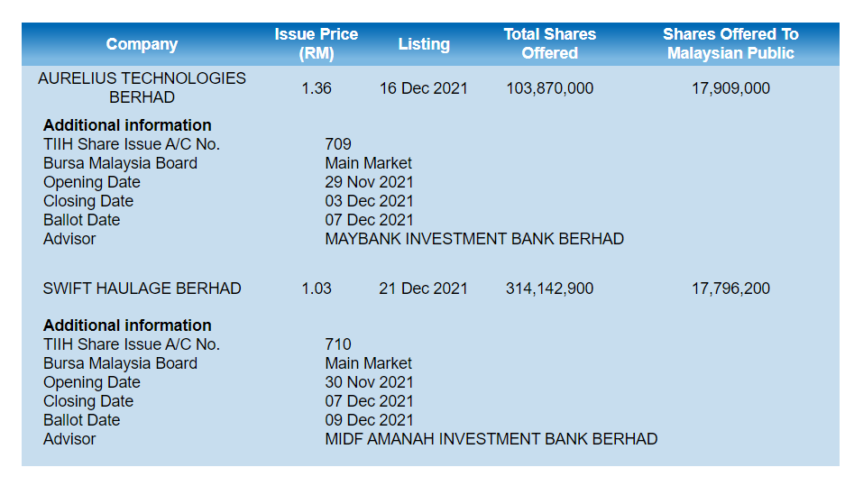This screenshot has width=854, height=504.
Task: Click public shares value 17,909,000
Action: [x=730, y=88]
